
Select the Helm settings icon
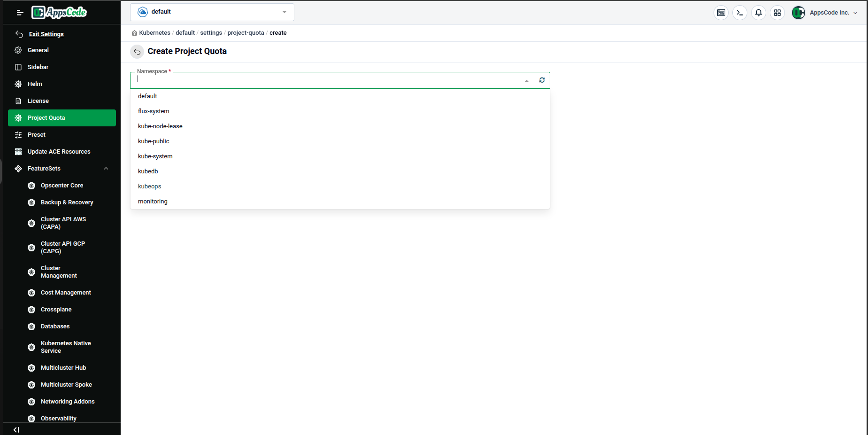[18, 84]
